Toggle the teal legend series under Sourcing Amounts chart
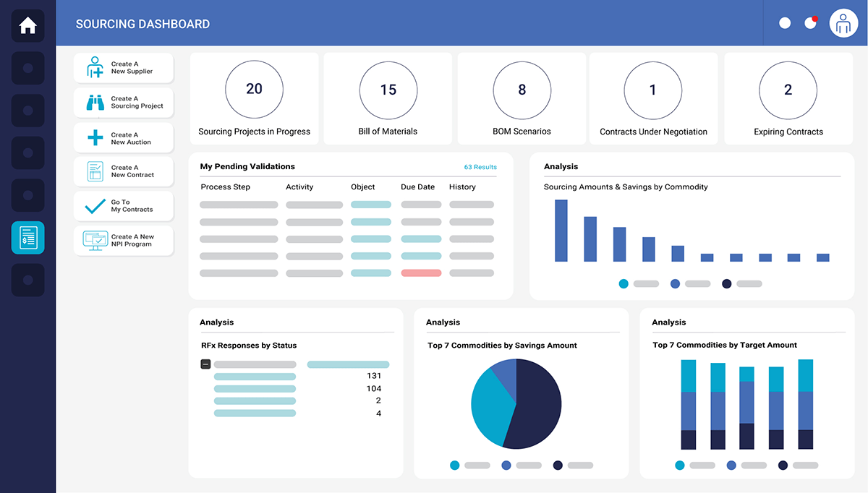The height and width of the screenshot is (493, 868). [623, 283]
